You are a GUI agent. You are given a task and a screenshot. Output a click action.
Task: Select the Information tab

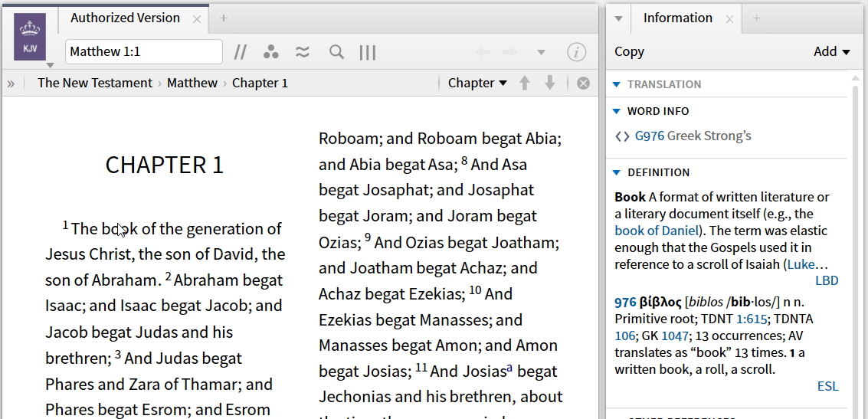click(677, 18)
